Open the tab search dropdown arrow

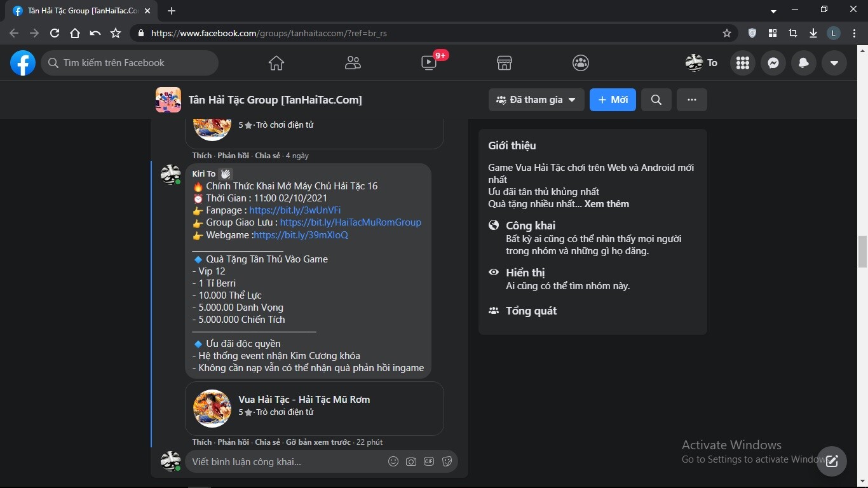point(773,11)
